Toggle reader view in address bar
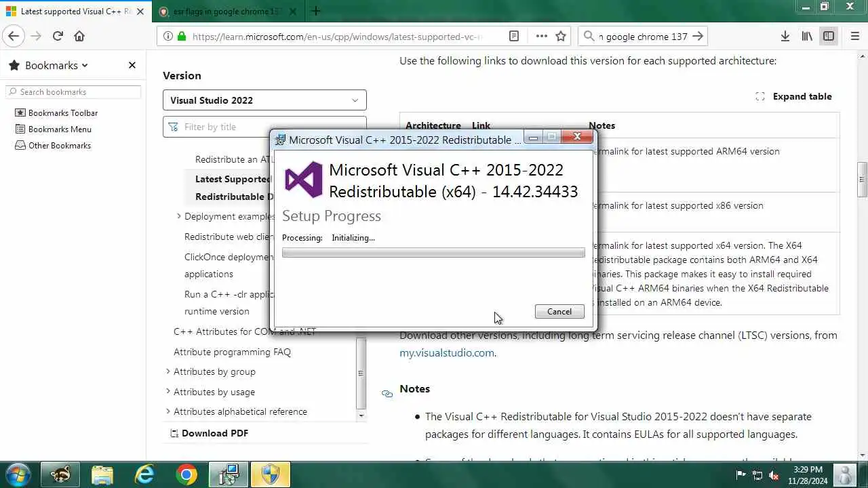Image resolution: width=868 pixels, height=488 pixels. [x=514, y=37]
